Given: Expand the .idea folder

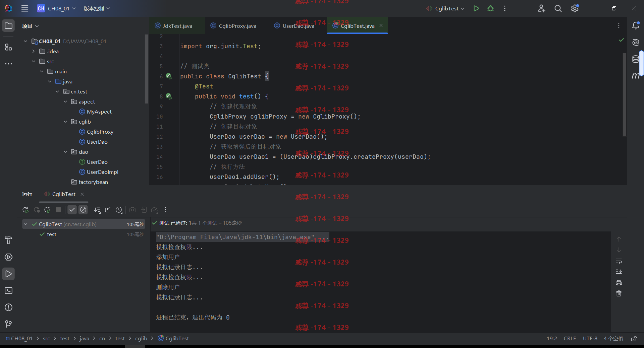Looking at the screenshot, I should point(34,51).
